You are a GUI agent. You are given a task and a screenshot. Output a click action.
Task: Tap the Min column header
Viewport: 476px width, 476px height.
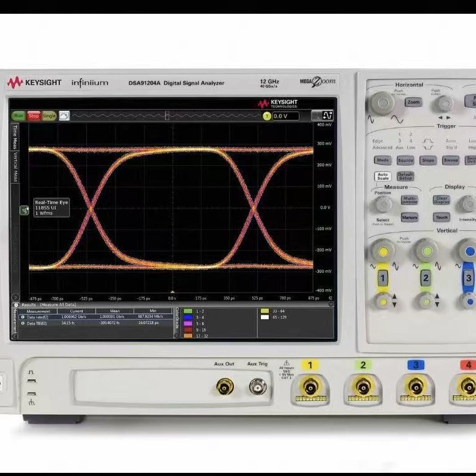(153, 311)
